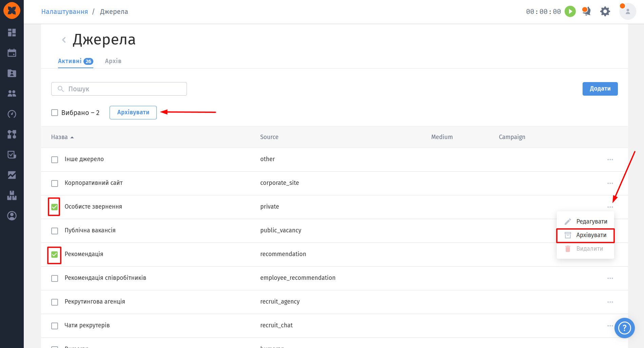Choose Видалити in the context menu

pyautogui.click(x=586, y=249)
